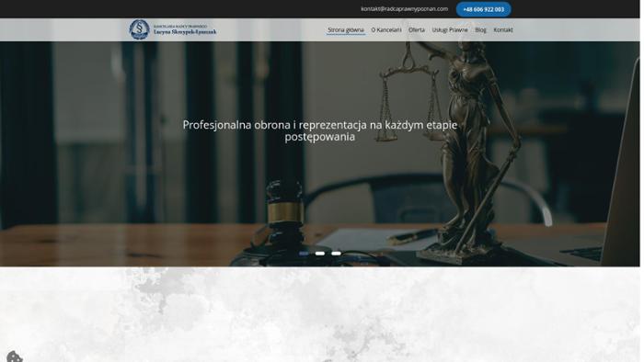This screenshot has width=644, height=362.
Task: Click the Lucyna Skrzypek-Łyszczak firm name
Action: point(186,32)
